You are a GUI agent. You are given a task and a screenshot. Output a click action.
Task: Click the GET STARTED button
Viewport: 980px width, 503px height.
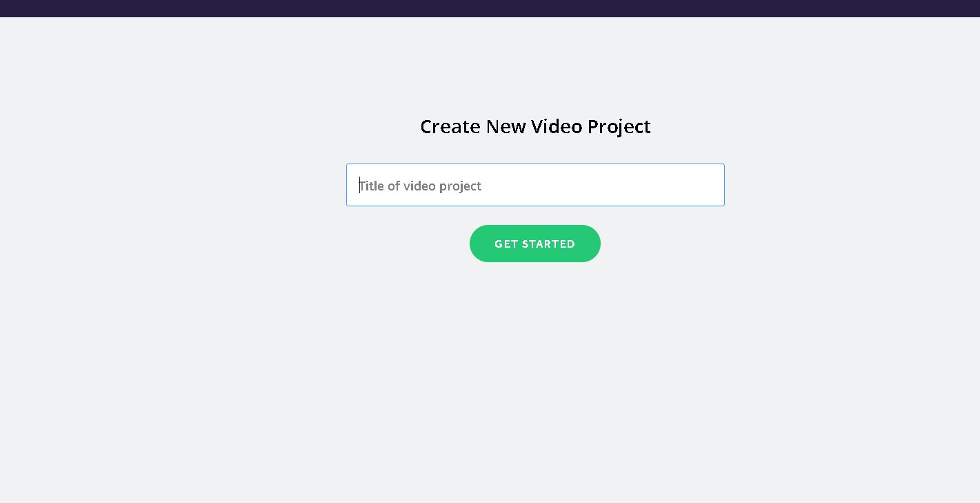534,244
